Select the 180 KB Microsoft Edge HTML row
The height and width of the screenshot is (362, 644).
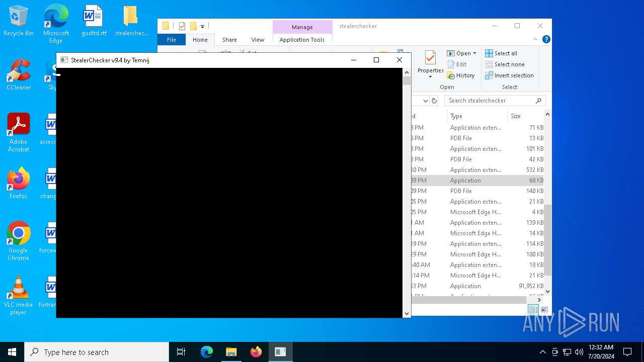(478, 254)
